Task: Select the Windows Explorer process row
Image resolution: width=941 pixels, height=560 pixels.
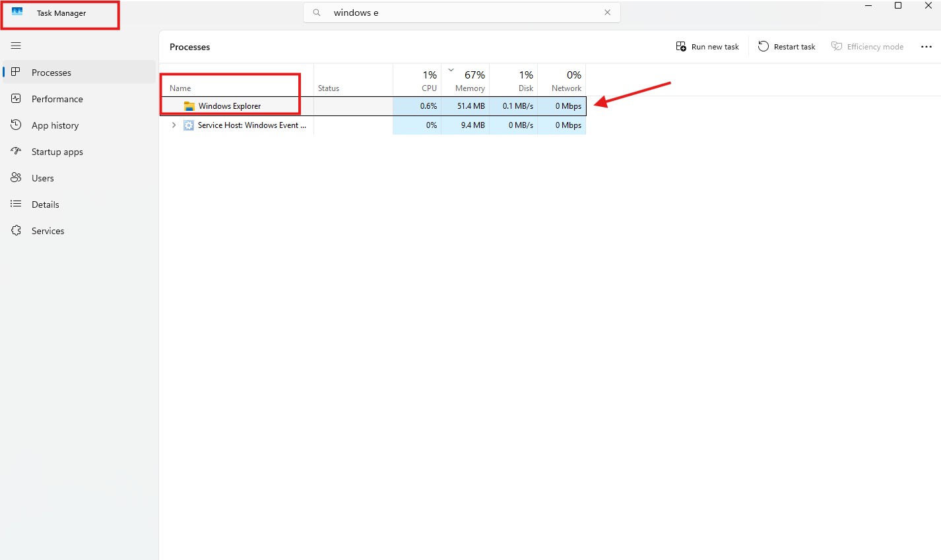Action: 230,106
